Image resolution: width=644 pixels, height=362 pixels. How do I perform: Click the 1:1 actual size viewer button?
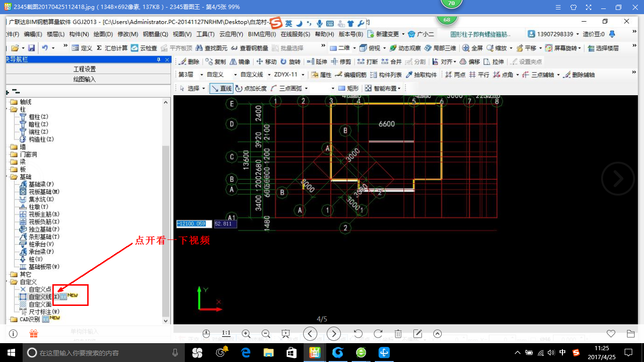coord(226,334)
